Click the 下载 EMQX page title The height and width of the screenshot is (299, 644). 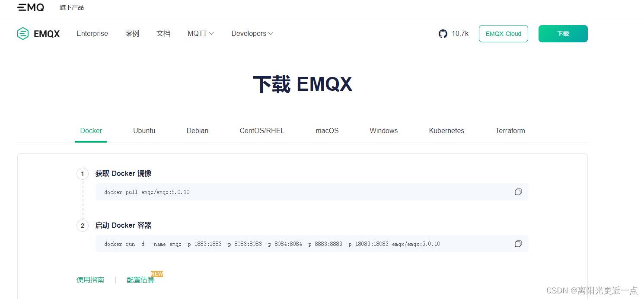[x=303, y=84]
